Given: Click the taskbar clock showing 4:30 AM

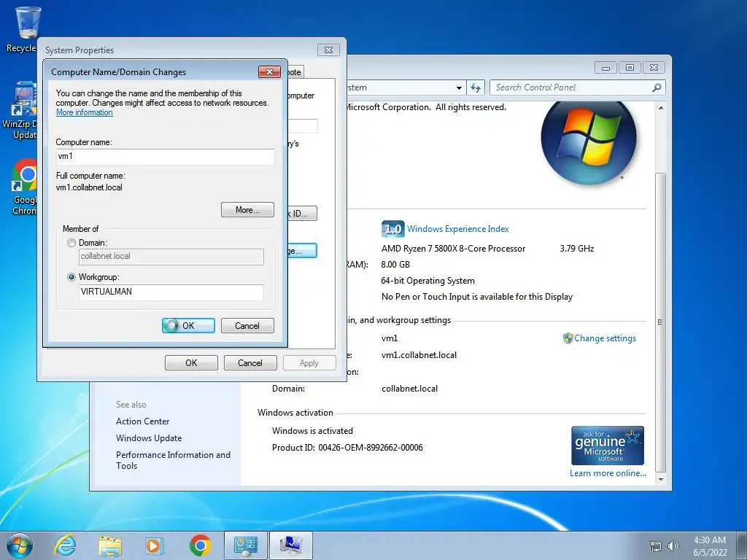Looking at the screenshot, I should click(x=710, y=546).
